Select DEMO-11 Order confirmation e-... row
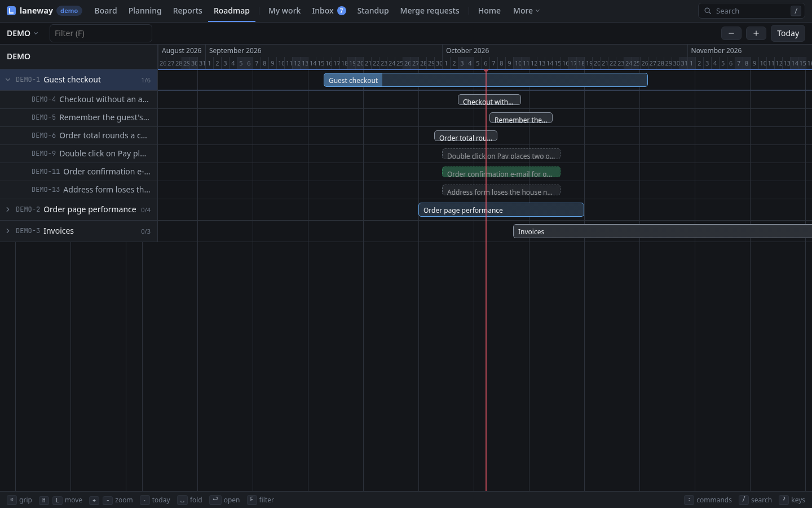This screenshot has width=812, height=508. point(79,172)
